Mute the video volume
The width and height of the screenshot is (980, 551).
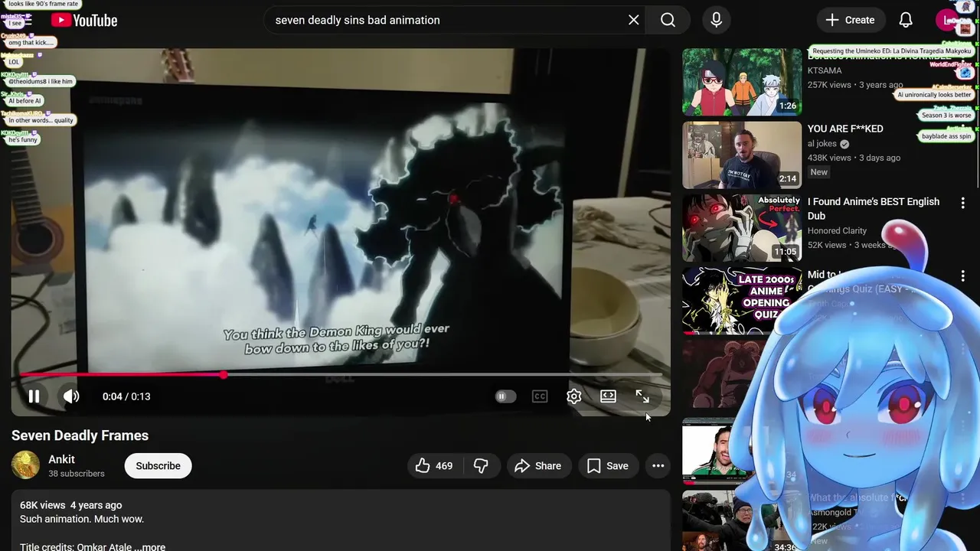pos(71,396)
